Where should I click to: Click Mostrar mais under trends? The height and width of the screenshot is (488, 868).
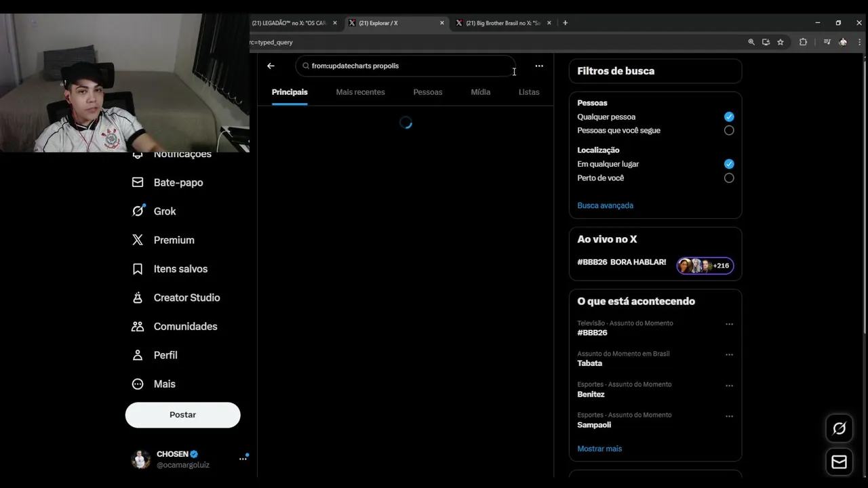599,449
